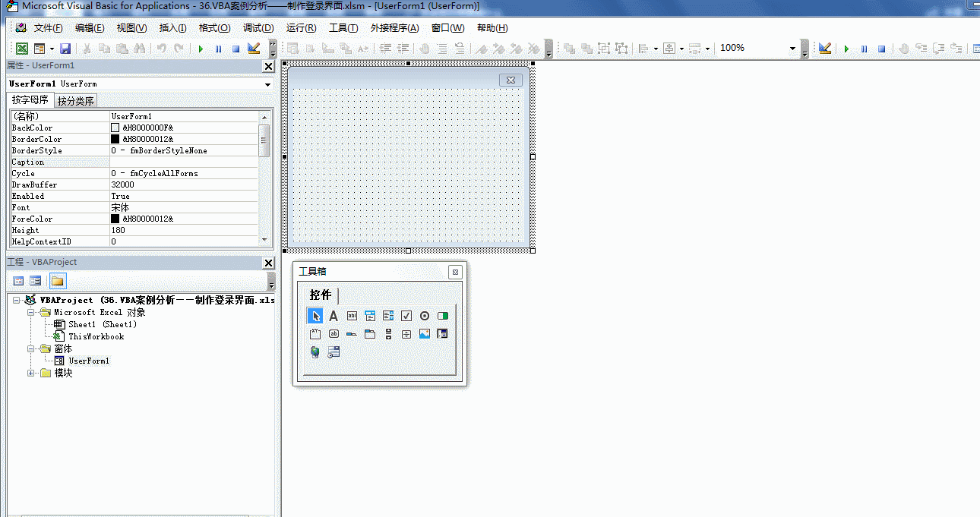
Task: Open the 运行(R) menu
Action: pyautogui.click(x=301, y=28)
